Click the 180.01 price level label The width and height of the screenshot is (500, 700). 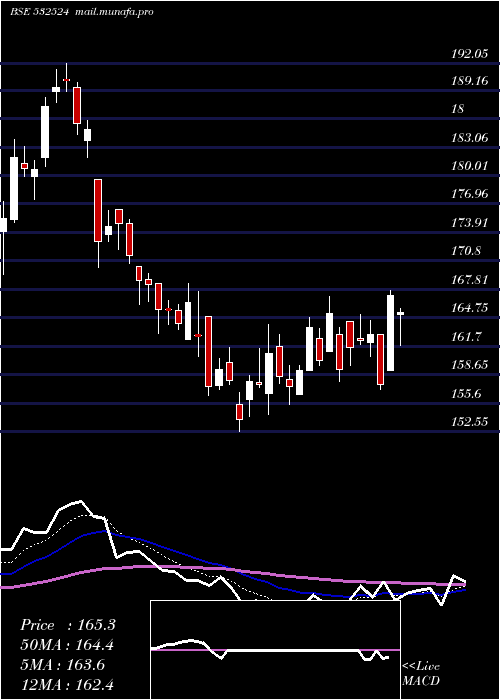[x=470, y=166]
